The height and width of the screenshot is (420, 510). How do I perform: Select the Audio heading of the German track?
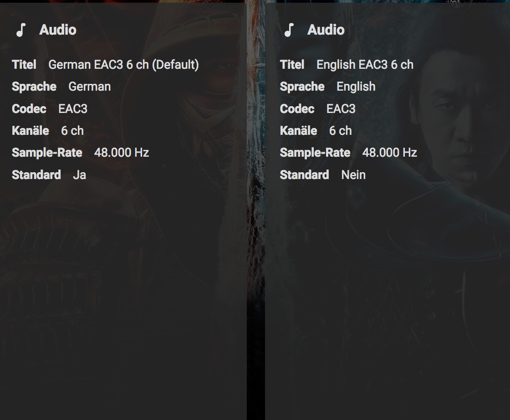point(58,30)
